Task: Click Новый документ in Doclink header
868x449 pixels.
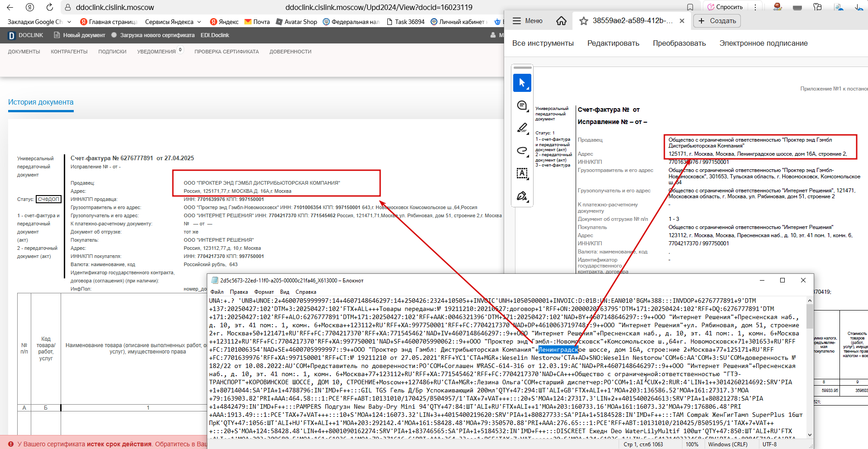Action: (79, 35)
